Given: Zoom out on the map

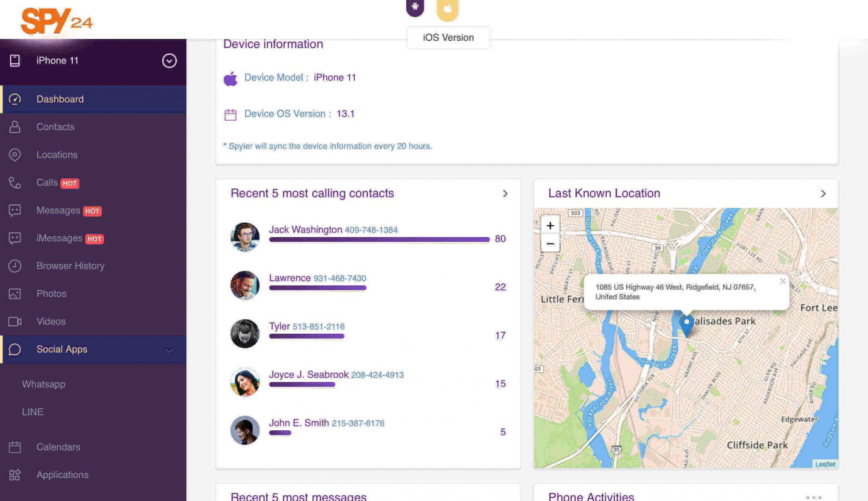Looking at the screenshot, I should [550, 244].
